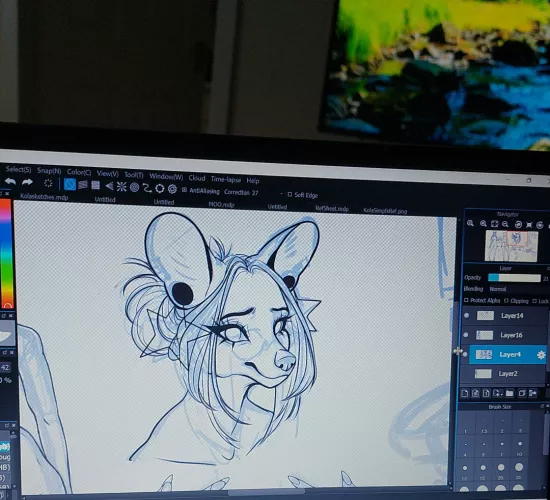Add a new 1-bit layer
The width and height of the screenshot is (550, 500).
pos(486,393)
